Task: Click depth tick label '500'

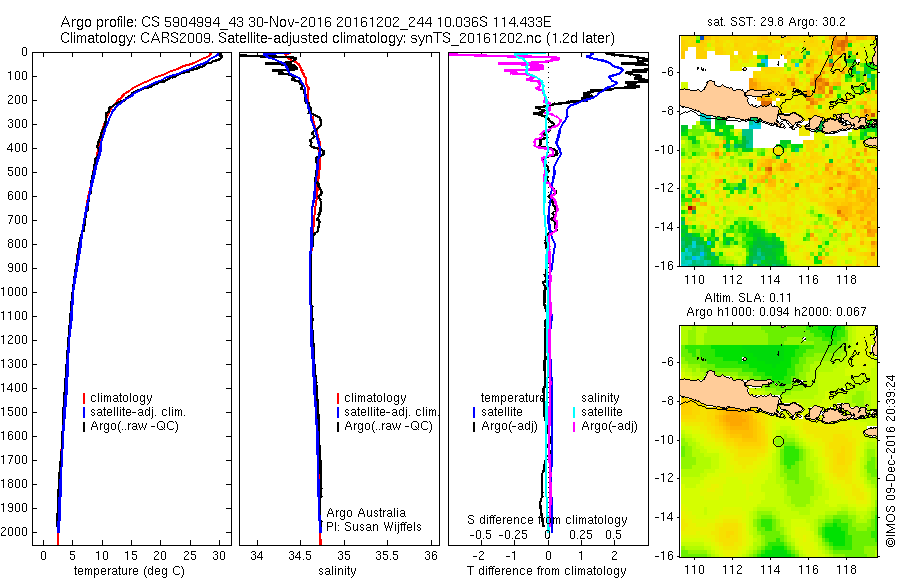Action: [18, 172]
